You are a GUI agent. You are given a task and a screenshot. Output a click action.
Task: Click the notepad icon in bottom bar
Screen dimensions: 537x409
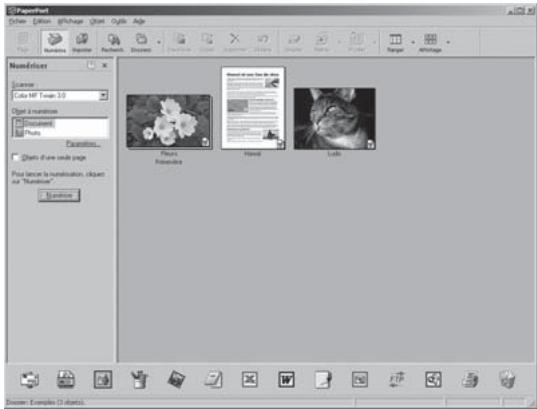[213, 380]
